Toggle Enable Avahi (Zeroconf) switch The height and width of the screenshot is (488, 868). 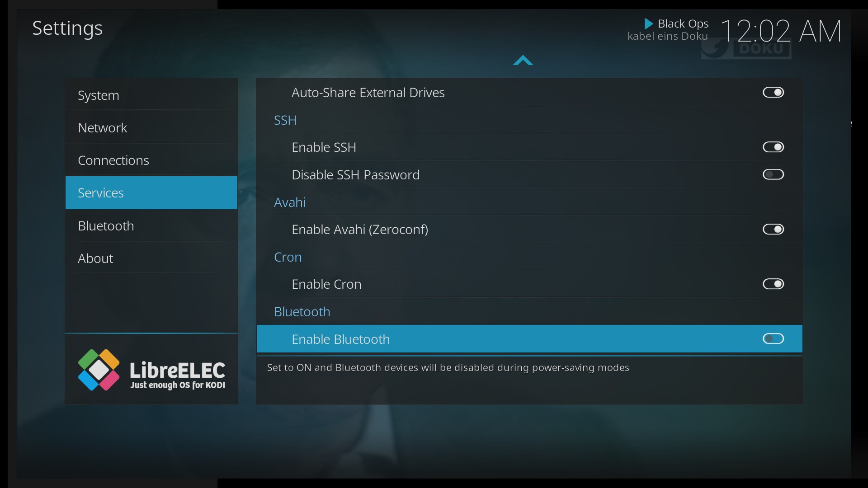773,230
